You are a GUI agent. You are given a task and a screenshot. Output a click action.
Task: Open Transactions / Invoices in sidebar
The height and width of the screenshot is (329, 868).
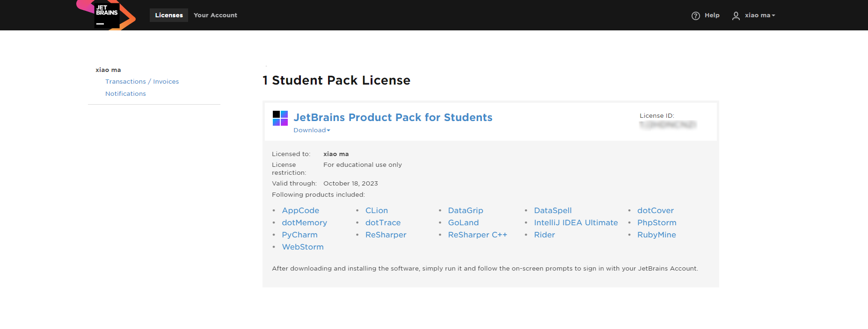[142, 81]
